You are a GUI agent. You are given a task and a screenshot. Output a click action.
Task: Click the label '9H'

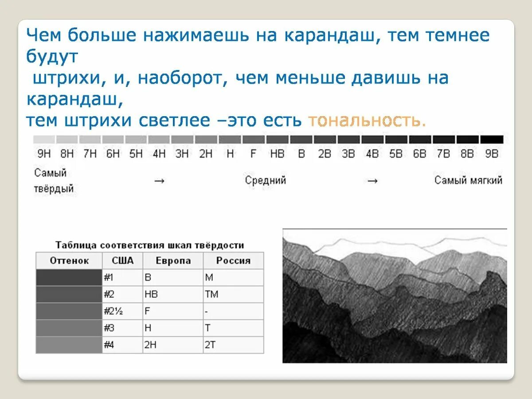pos(43,154)
